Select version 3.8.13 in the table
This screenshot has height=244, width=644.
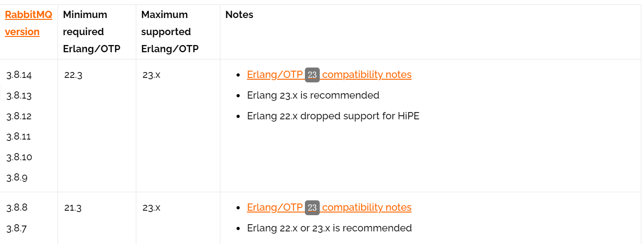coord(19,96)
